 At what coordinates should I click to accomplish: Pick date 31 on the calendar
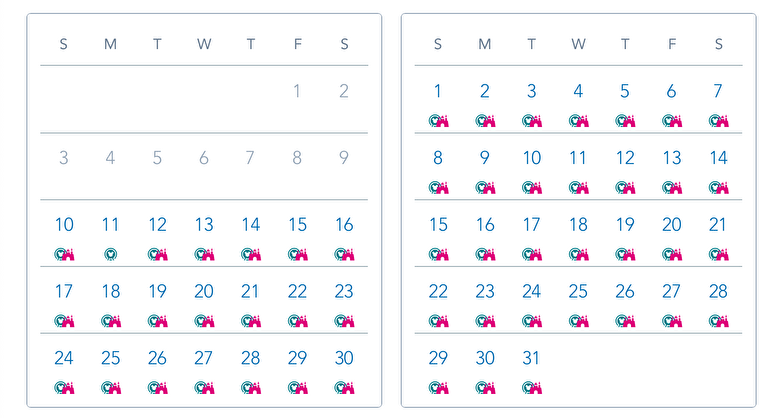(x=531, y=358)
